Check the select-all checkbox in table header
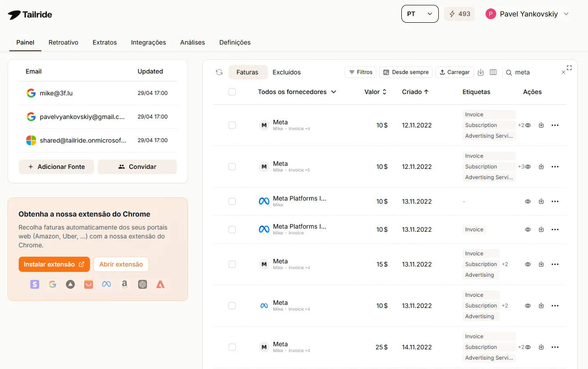 [x=232, y=92]
